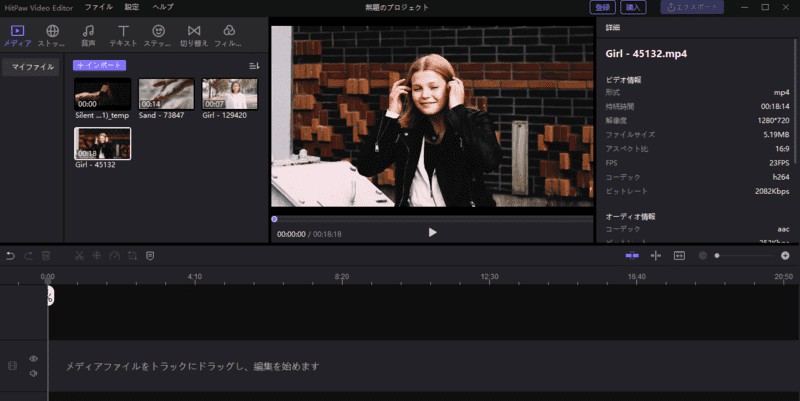Click the undo arrow icon
The width and height of the screenshot is (800, 401).
(x=10, y=256)
